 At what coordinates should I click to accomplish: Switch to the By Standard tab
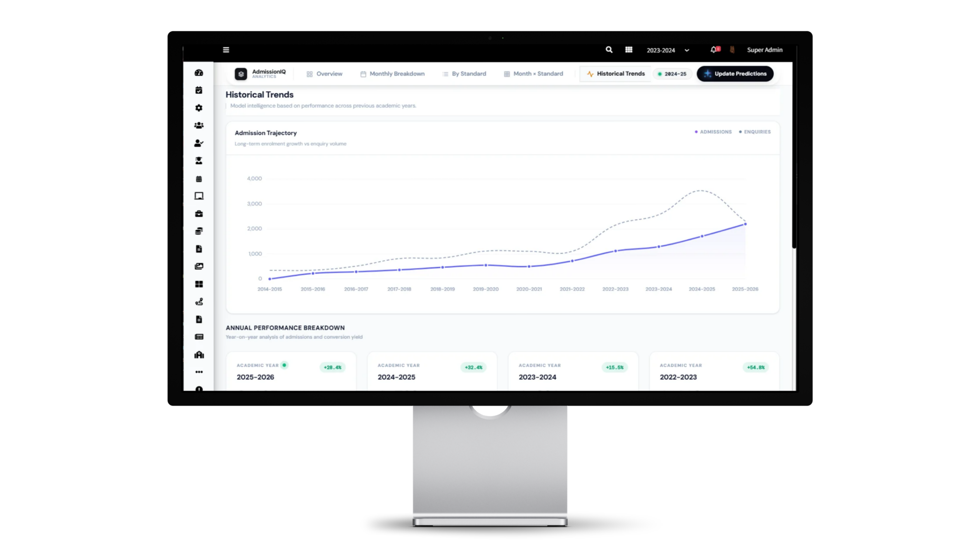tap(464, 74)
